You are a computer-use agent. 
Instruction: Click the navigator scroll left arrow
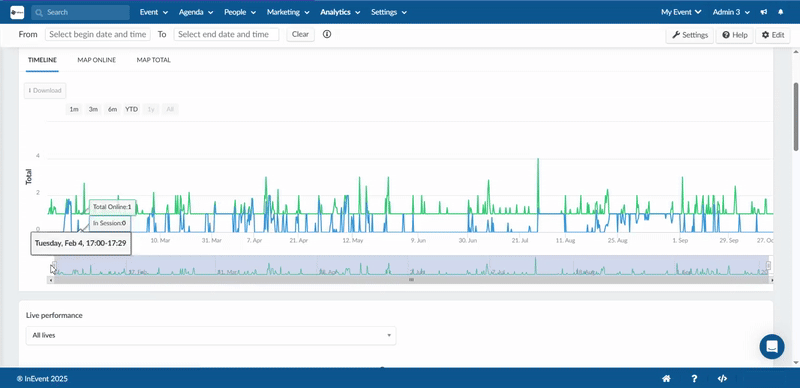pos(51,280)
